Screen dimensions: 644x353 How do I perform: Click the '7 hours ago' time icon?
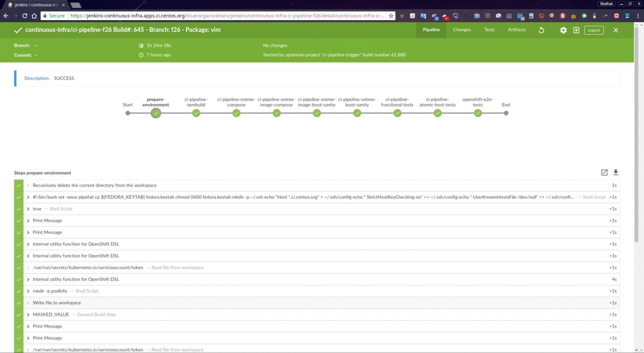pyautogui.click(x=141, y=55)
